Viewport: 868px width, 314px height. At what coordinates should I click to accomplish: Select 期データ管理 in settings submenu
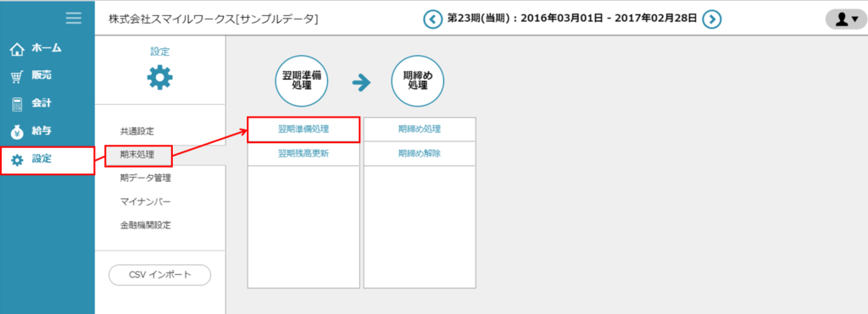click(146, 178)
